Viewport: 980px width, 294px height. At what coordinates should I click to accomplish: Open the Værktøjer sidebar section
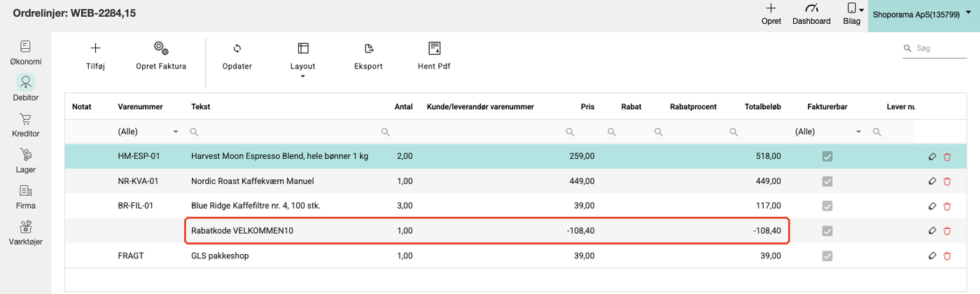(25, 233)
